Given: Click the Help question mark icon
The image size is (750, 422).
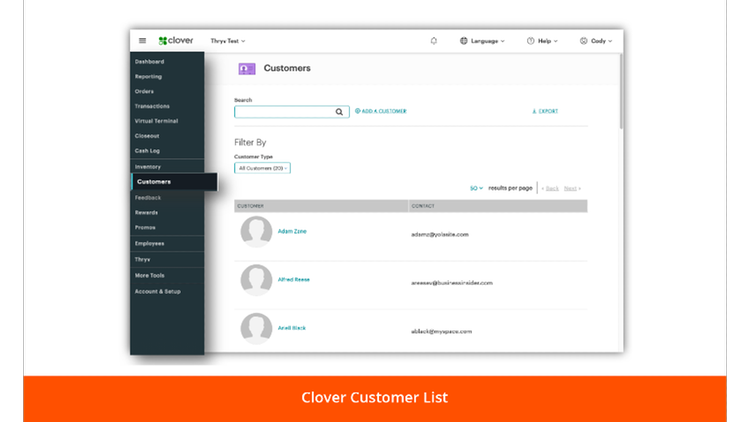Looking at the screenshot, I should click(x=530, y=41).
